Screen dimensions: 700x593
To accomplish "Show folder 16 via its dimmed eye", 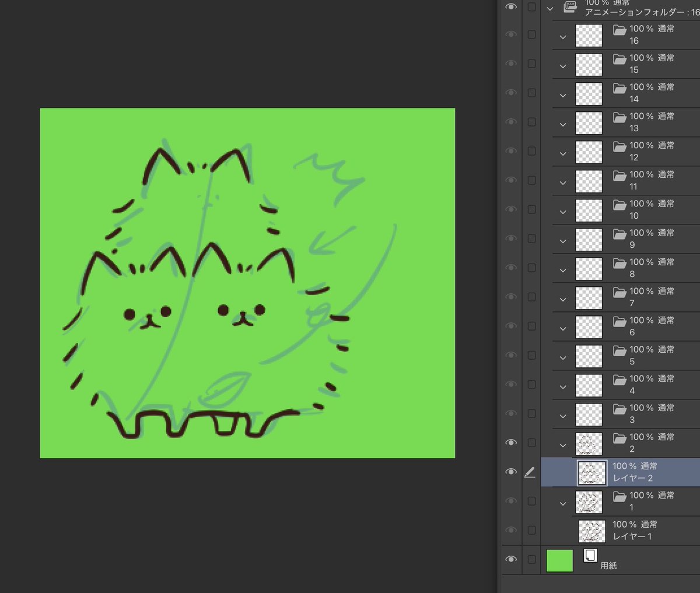I will pyautogui.click(x=511, y=34).
